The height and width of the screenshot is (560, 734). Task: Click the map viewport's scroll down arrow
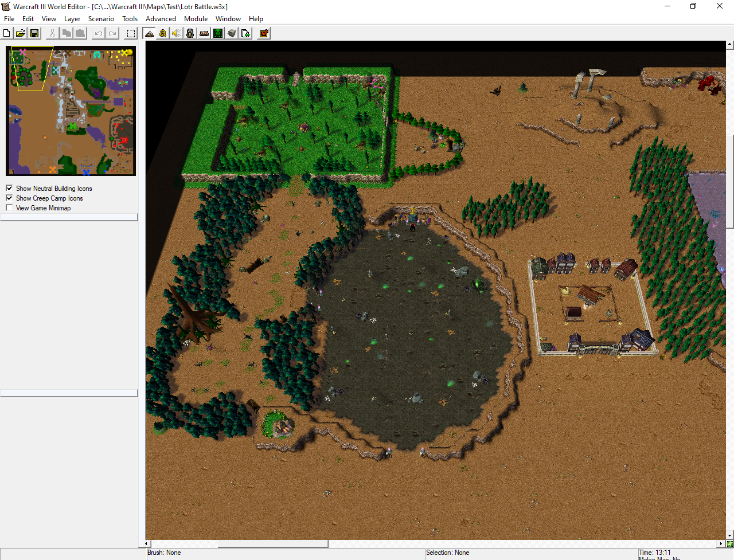(730, 536)
